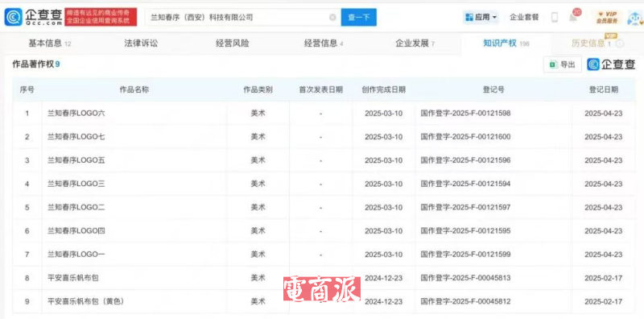Click 2025-02-17 date in row 8
Screen dimensions: 644x319
coord(603,278)
